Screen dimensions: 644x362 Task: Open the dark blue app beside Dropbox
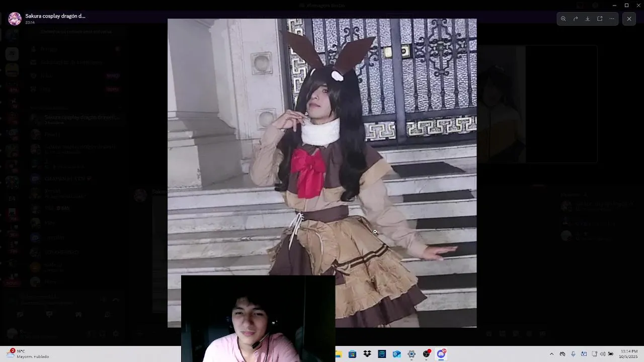(x=382, y=354)
